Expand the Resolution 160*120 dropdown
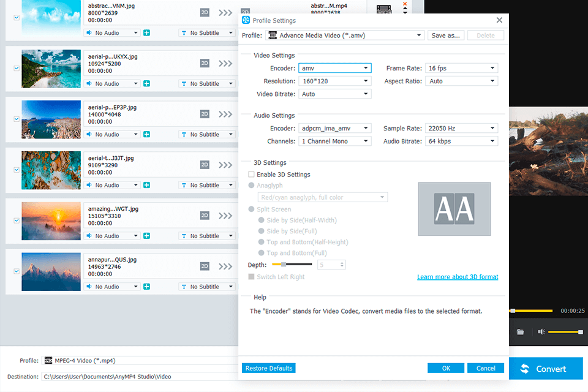The width and height of the screenshot is (588, 392). tap(334, 81)
